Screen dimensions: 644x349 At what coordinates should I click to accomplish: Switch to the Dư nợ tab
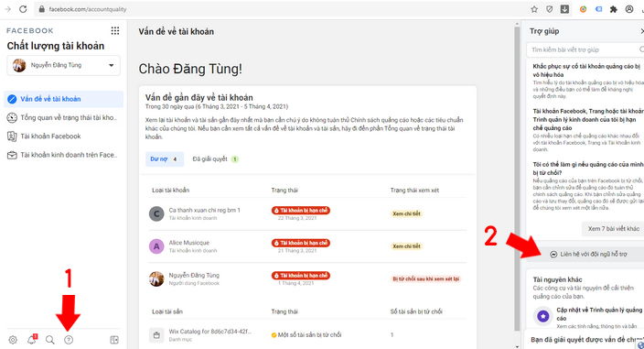[165, 159]
